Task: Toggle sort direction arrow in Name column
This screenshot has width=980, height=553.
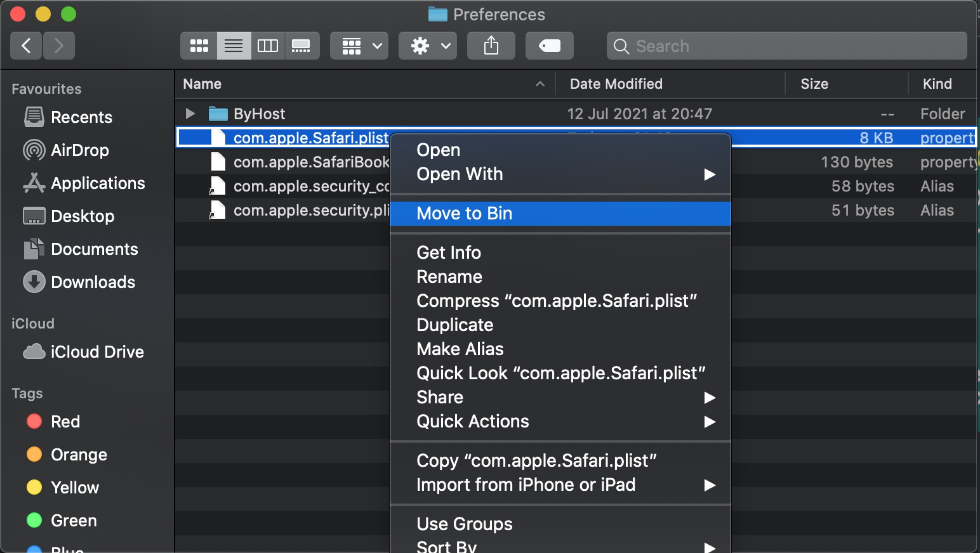Action: [540, 84]
